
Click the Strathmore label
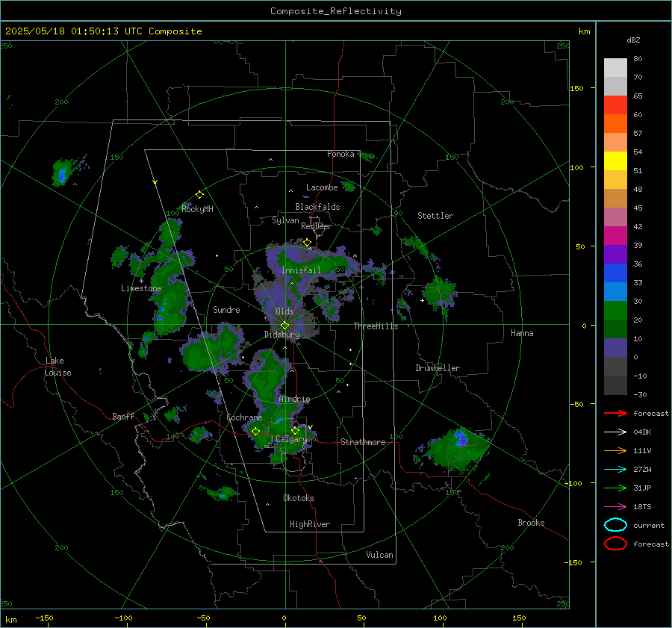(363, 442)
